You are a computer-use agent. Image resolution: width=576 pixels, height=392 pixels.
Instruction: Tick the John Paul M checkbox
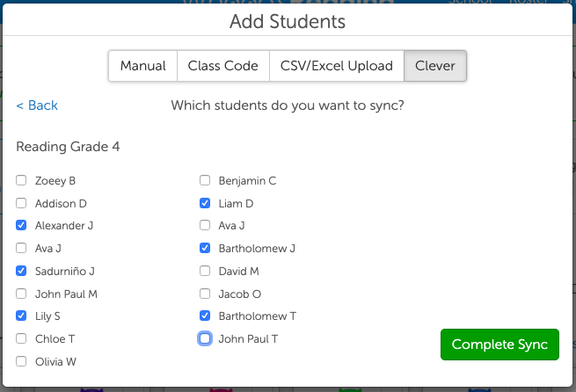[21, 294]
